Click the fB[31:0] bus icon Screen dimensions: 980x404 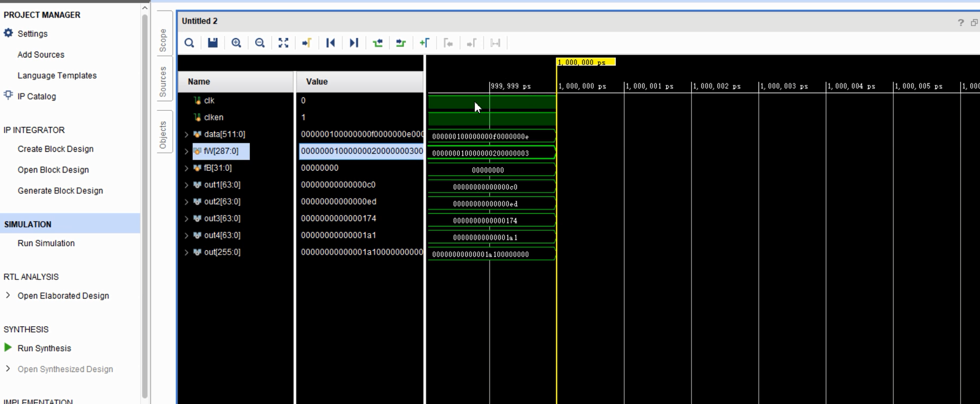197,168
